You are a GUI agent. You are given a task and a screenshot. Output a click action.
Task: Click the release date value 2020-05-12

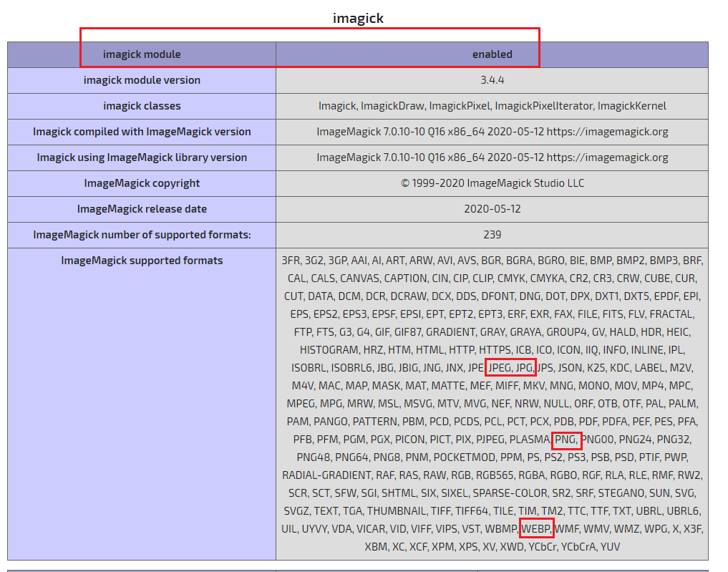[x=492, y=209]
